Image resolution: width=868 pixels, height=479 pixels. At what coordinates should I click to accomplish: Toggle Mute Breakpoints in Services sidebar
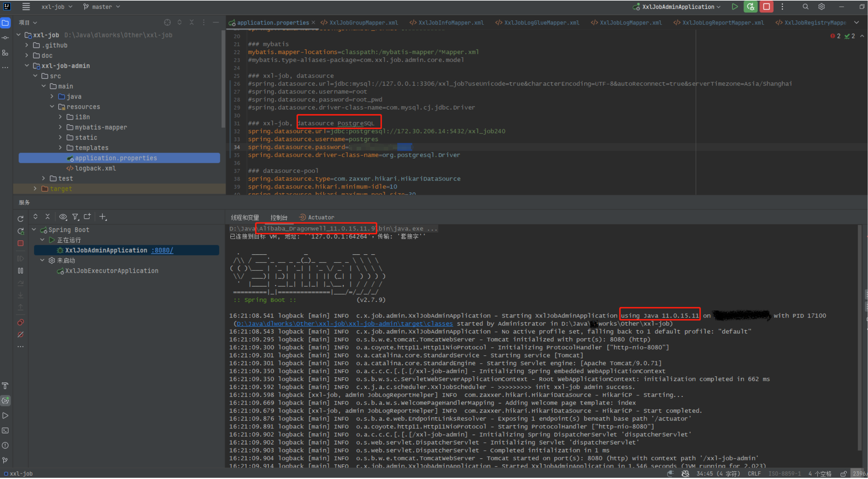point(21,335)
